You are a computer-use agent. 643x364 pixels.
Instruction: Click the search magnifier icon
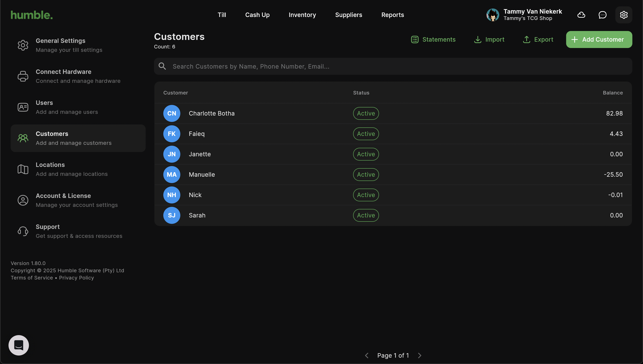pyautogui.click(x=162, y=66)
